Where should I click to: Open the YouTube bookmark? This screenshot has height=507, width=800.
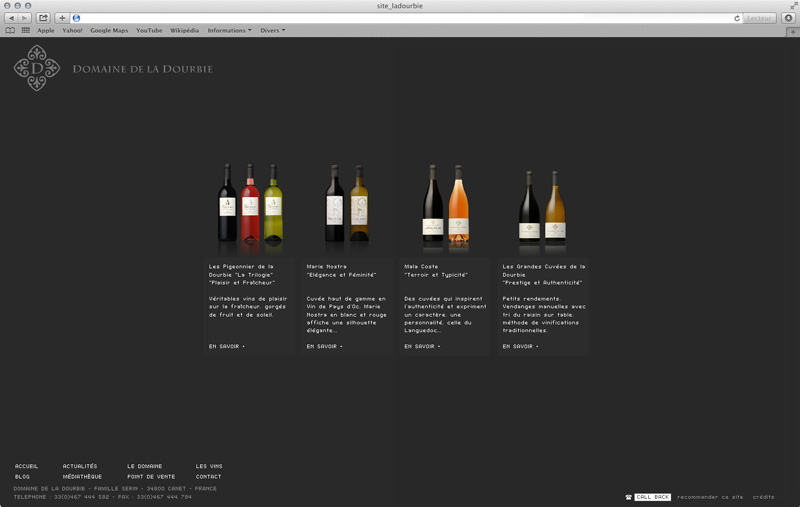[149, 31]
